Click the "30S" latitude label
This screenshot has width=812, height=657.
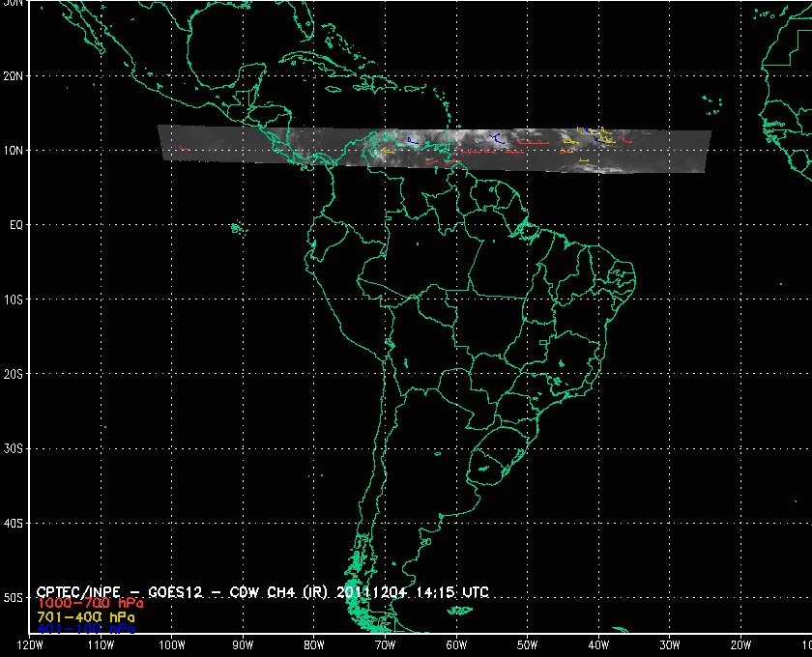click(x=13, y=449)
